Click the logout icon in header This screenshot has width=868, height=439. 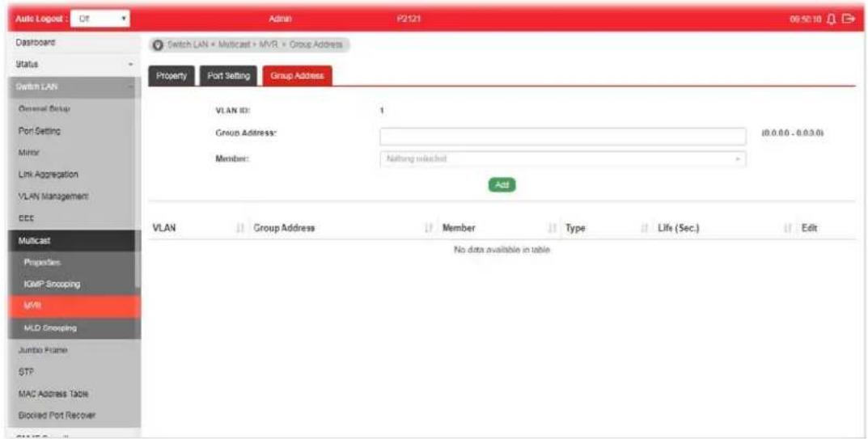[x=848, y=19]
